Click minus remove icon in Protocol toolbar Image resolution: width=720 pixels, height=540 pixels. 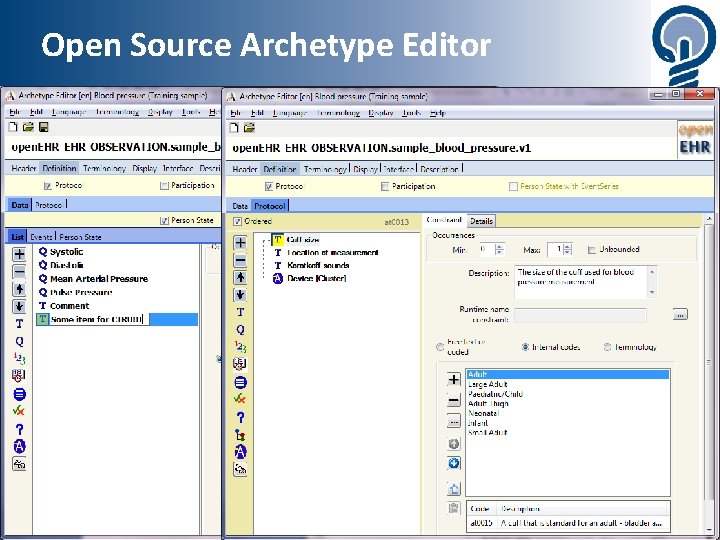(240, 260)
